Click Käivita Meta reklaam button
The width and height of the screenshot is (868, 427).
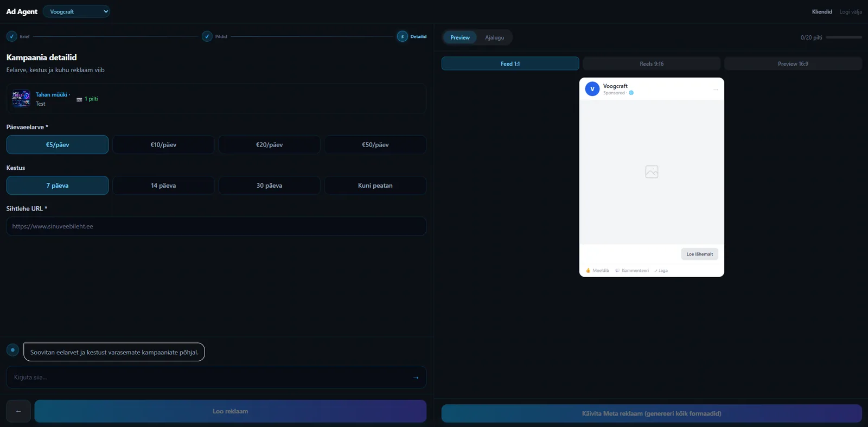click(x=652, y=413)
